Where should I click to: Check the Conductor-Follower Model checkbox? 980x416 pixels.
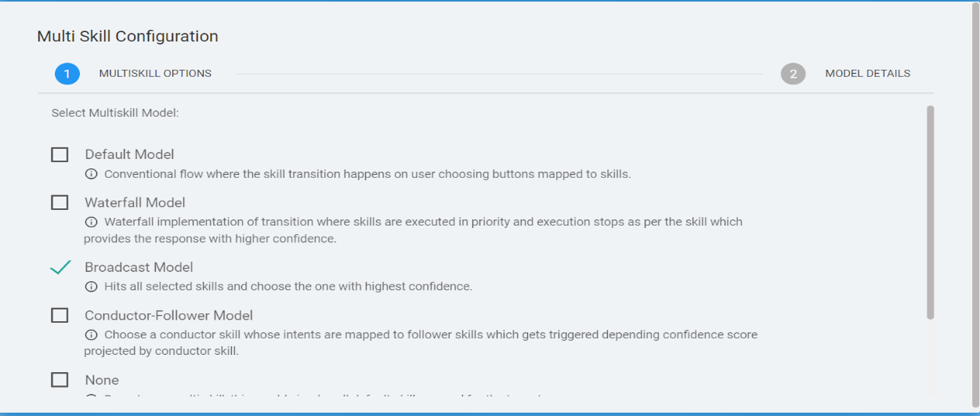pos(60,315)
